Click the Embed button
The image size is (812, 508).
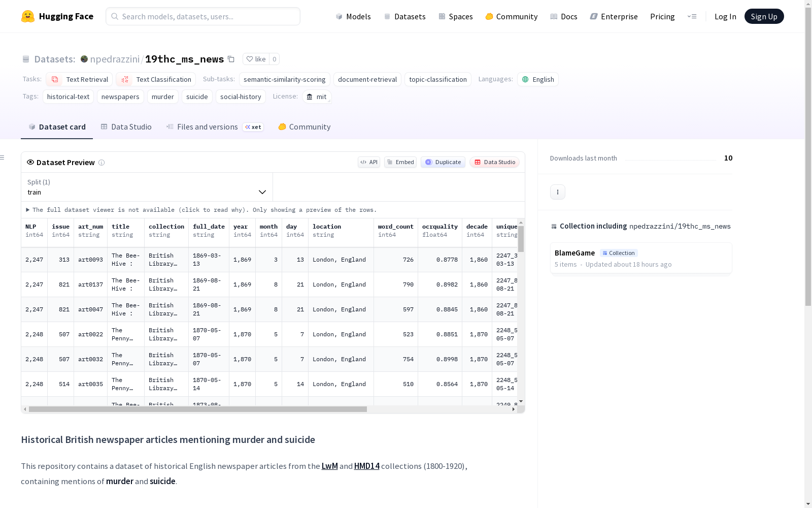coord(400,162)
